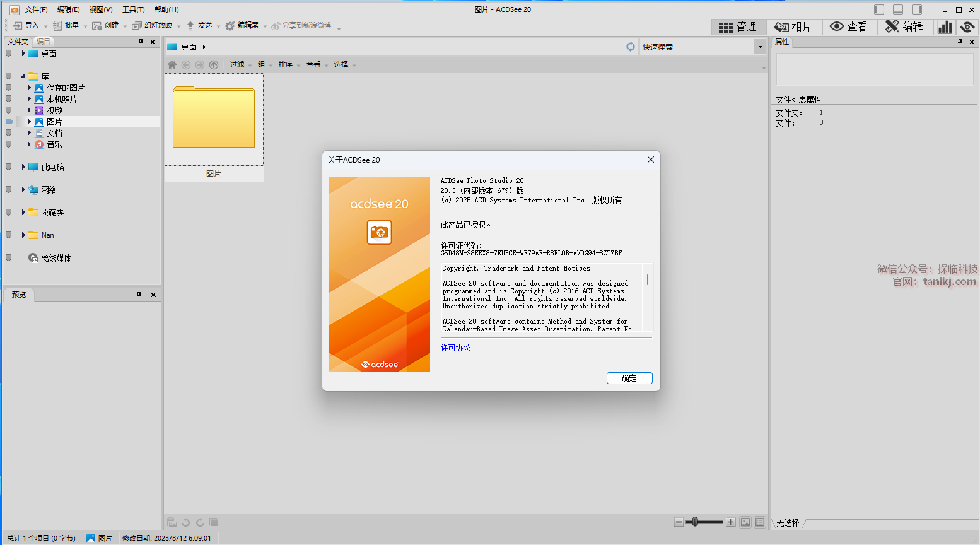Toggle the bottom pane layout icon in title bar
Viewport: 980px width, 545px height.
[898, 9]
